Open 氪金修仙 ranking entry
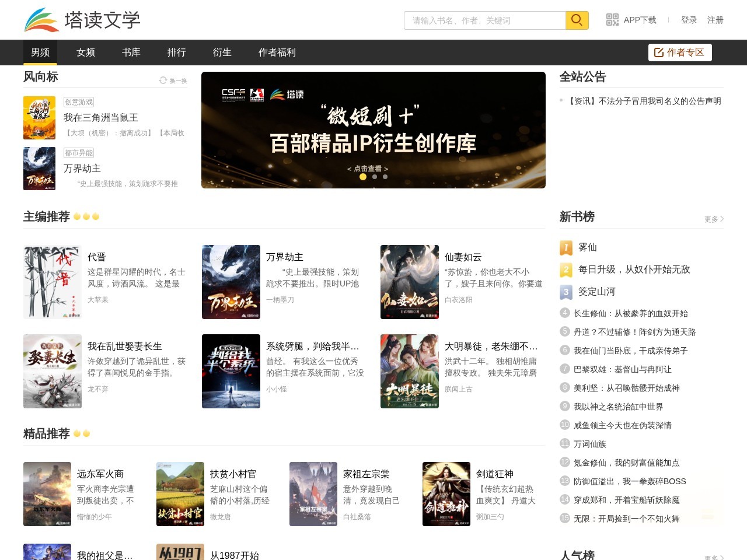Screen dimensions: 747x560 pos(627,463)
